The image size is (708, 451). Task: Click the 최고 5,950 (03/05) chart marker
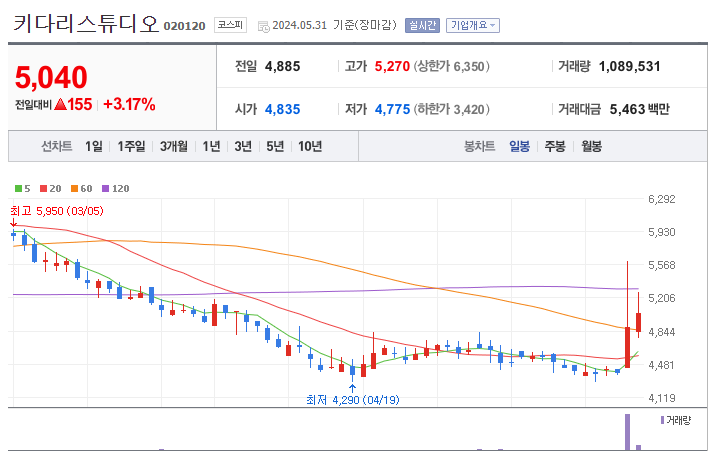[x=57, y=211]
